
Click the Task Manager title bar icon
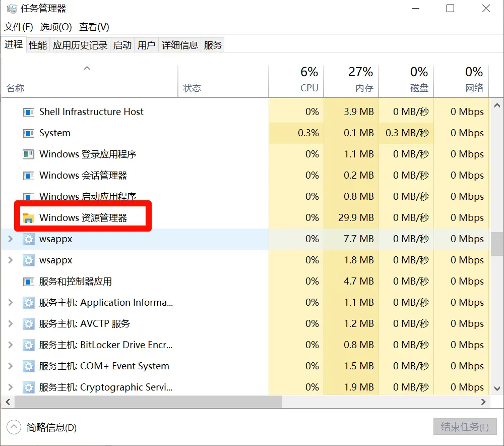click(x=12, y=9)
